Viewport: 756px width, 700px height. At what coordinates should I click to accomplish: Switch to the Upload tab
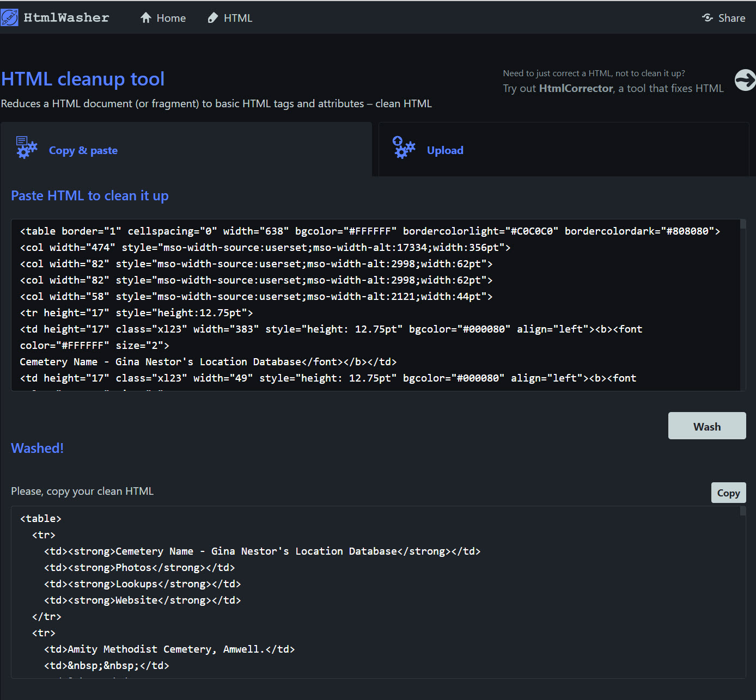click(564, 150)
